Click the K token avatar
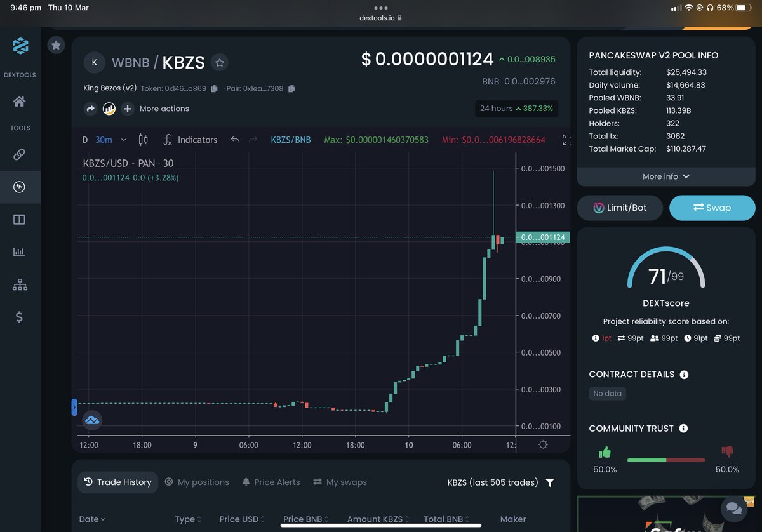This screenshot has height=532, width=762. click(x=94, y=62)
